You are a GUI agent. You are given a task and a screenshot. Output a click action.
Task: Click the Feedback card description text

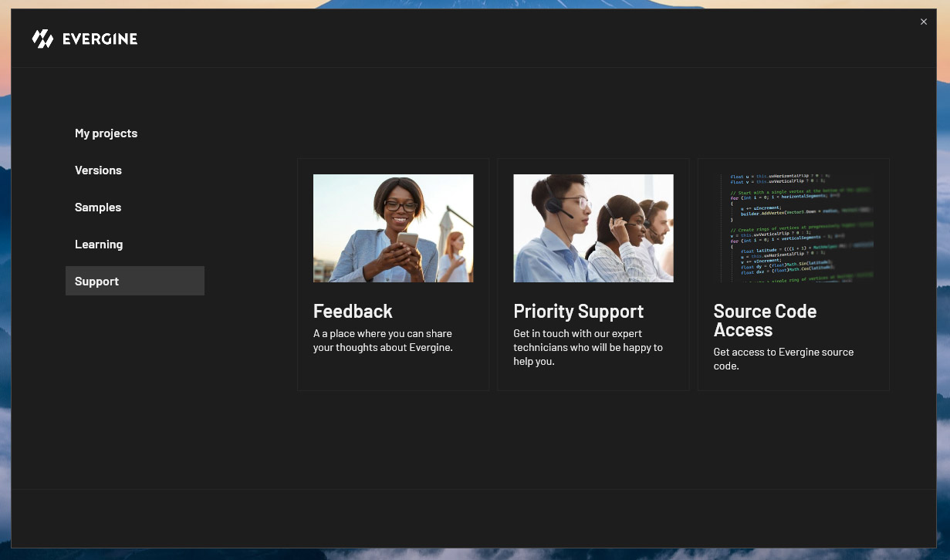point(383,340)
